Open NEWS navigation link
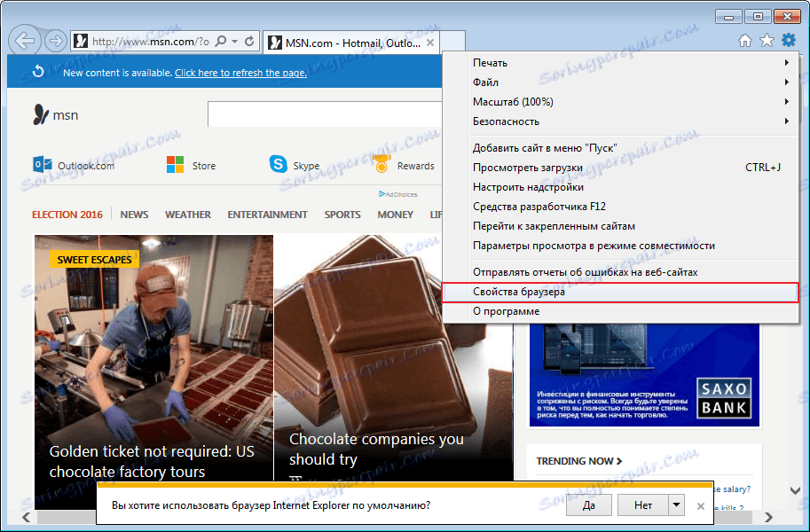Viewport: 810px width, 532px height. (134, 215)
